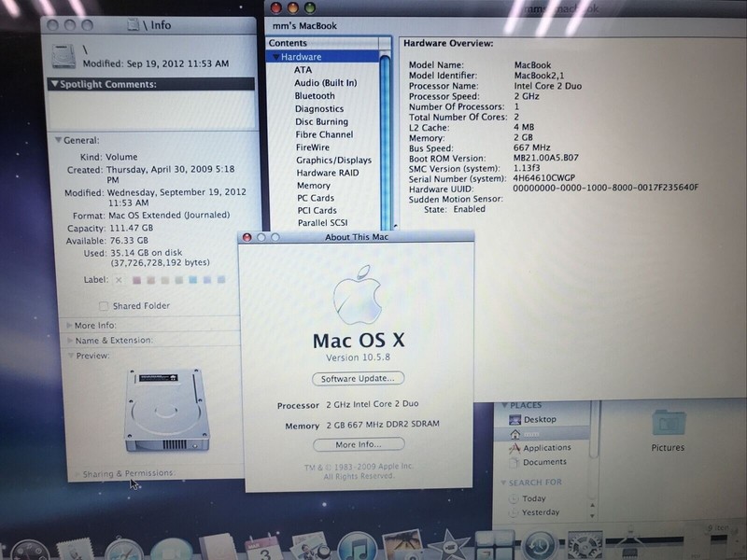Choose the red label color

136,280
